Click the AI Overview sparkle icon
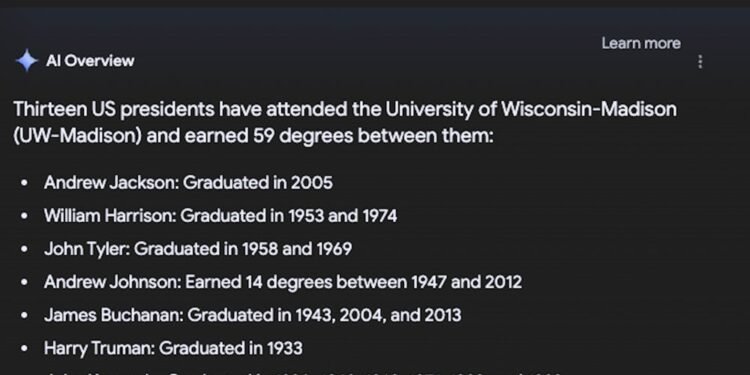 tap(27, 61)
